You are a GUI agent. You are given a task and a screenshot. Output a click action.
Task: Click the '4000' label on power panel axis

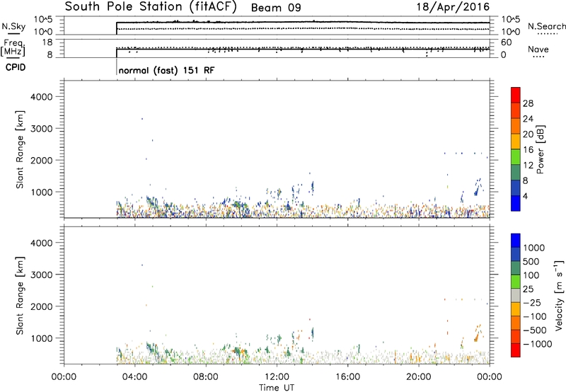pyautogui.click(x=41, y=97)
